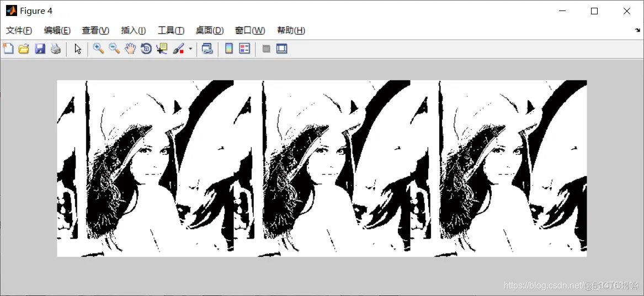Open a file with folder icon
Image resolution: width=644 pixels, height=296 pixels.
click(x=24, y=49)
